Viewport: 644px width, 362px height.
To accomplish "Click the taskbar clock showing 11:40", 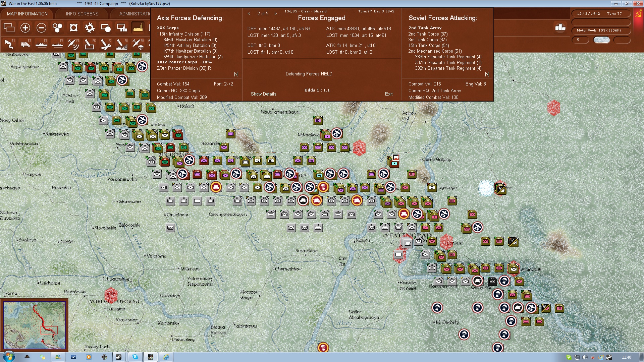I will point(626,357).
